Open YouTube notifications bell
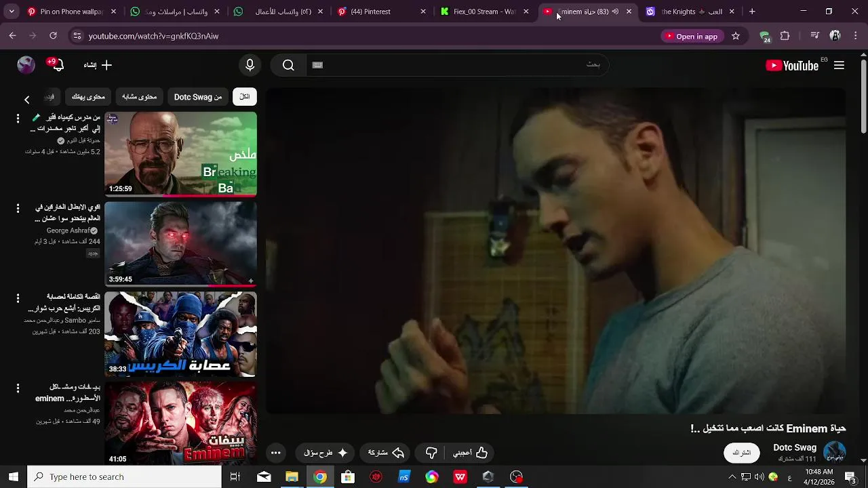868x488 pixels. [x=57, y=65]
